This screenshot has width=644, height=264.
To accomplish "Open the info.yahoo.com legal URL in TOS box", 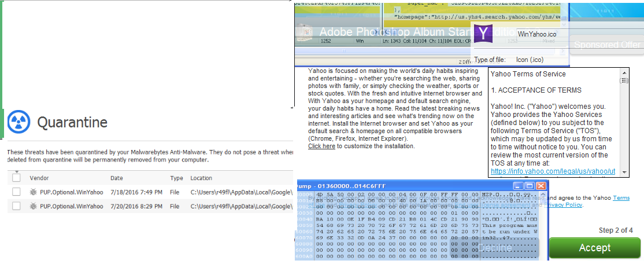I will (553, 171).
